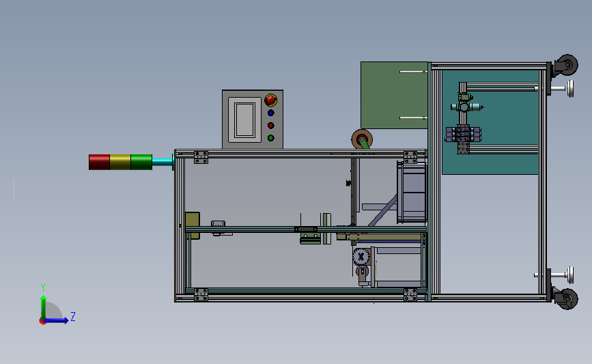Pick the cyan signal tower mounting pole
This screenshot has height=364, width=592.
pyautogui.click(x=163, y=162)
